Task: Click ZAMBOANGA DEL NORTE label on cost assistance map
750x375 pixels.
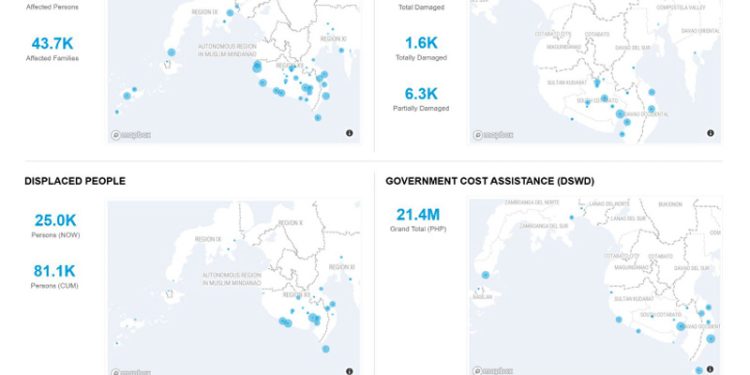Action: [x=532, y=203]
